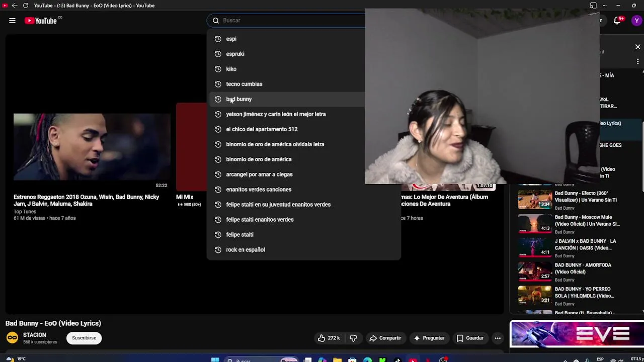Open the account avatar menu Y
Image resolution: width=644 pixels, height=362 pixels.
pyautogui.click(x=636, y=21)
